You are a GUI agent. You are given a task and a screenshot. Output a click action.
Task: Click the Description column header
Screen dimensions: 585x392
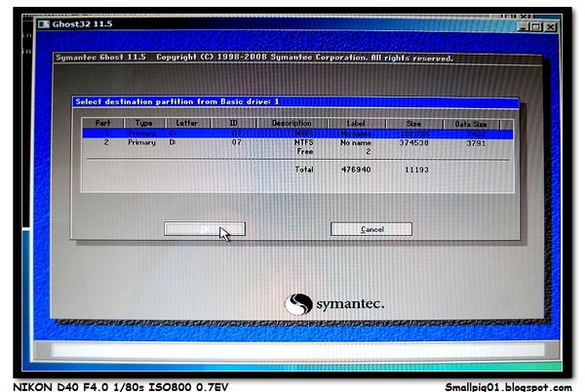click(x=292, y=123)
